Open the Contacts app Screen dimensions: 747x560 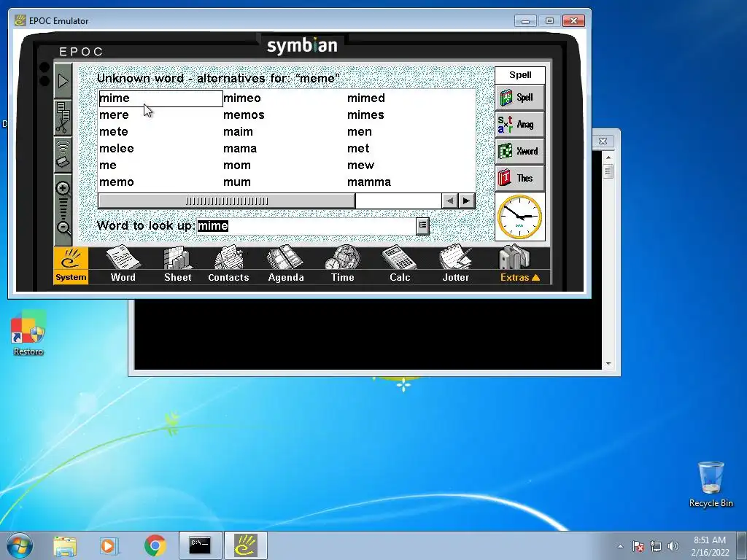228,265
